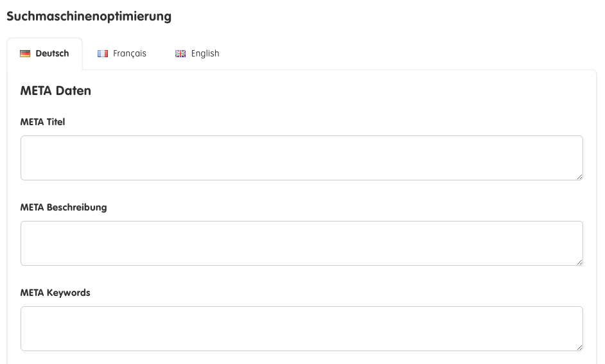
Task: Show English META data fields
Action: coord(197,53)
